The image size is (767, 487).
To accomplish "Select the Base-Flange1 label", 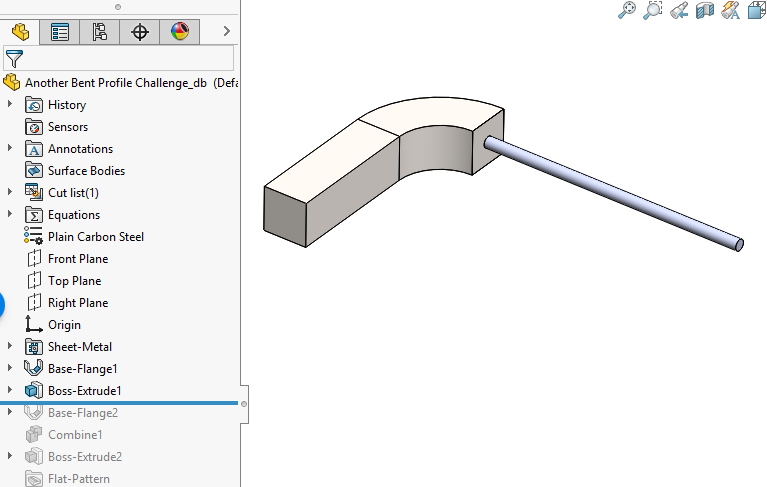I will coord(83,369).
